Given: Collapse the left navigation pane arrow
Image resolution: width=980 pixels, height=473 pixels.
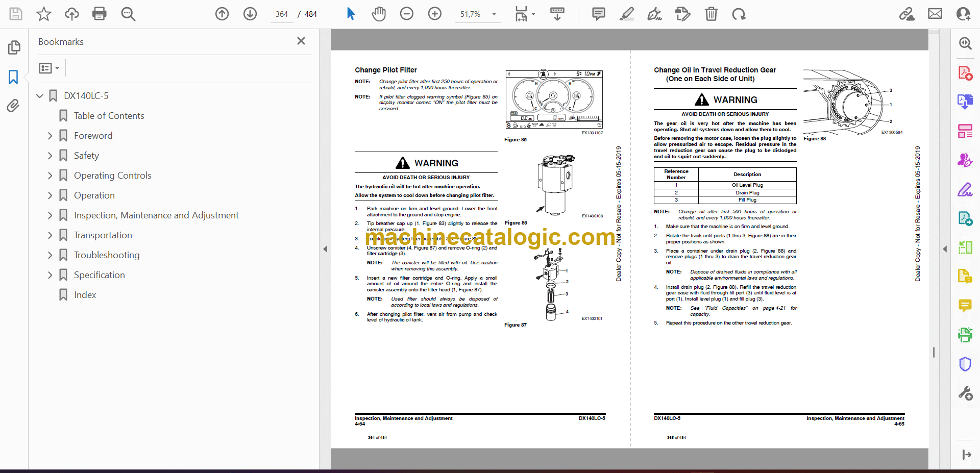Looking at the screenshot, I should click(325, 249).
